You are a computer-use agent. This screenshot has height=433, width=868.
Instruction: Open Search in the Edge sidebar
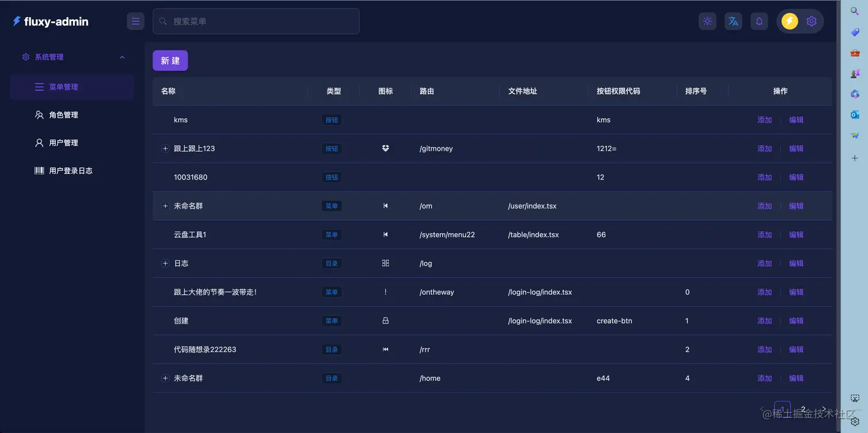pos(855,11)
